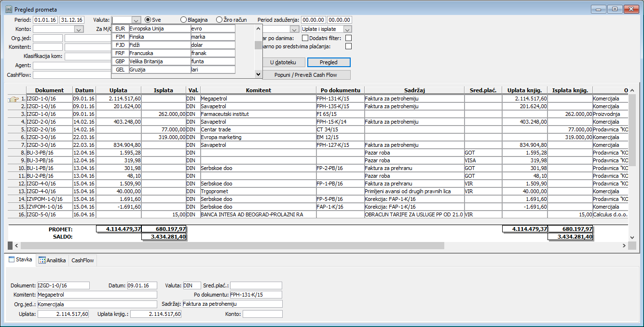Enable the Dodatni filter checkbox
This screenshot has height=327, width=644.
[x=348, y=38]
